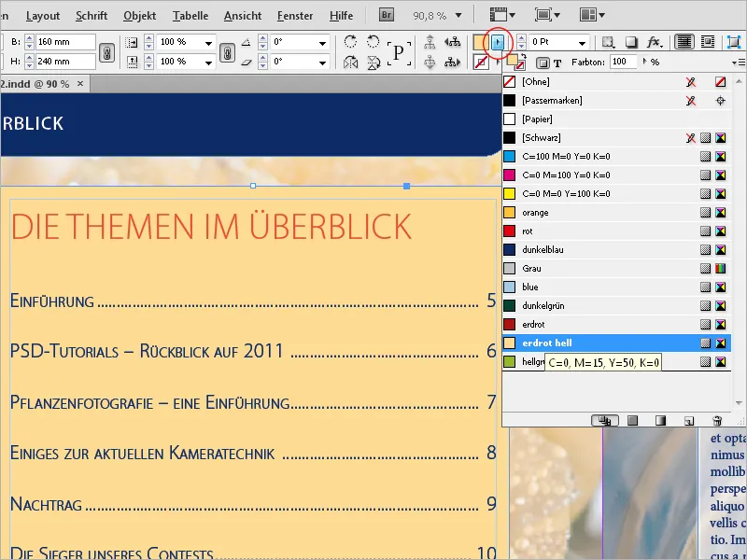Image resolution: width=747 pixels, height=560 pixels.
Task: Select the rot swatch
Action: pyautogui.click(x=616, y=231)
